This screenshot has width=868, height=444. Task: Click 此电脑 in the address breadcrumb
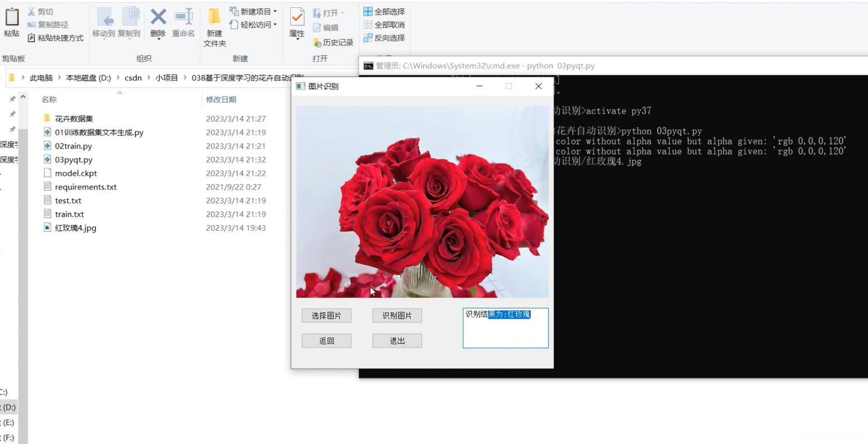41,78
